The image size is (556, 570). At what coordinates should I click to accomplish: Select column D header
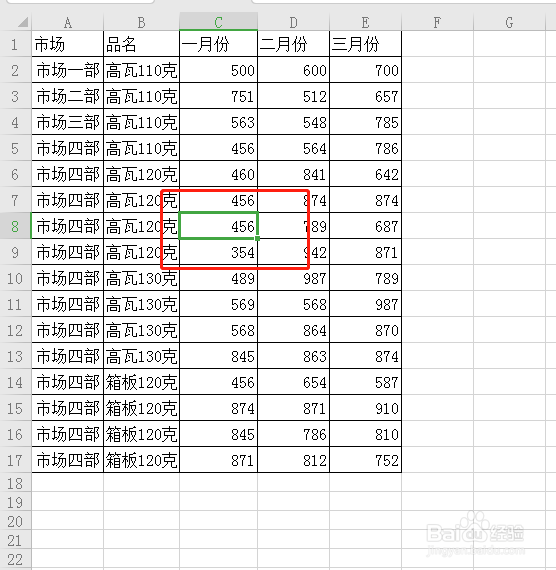(293, 23)
